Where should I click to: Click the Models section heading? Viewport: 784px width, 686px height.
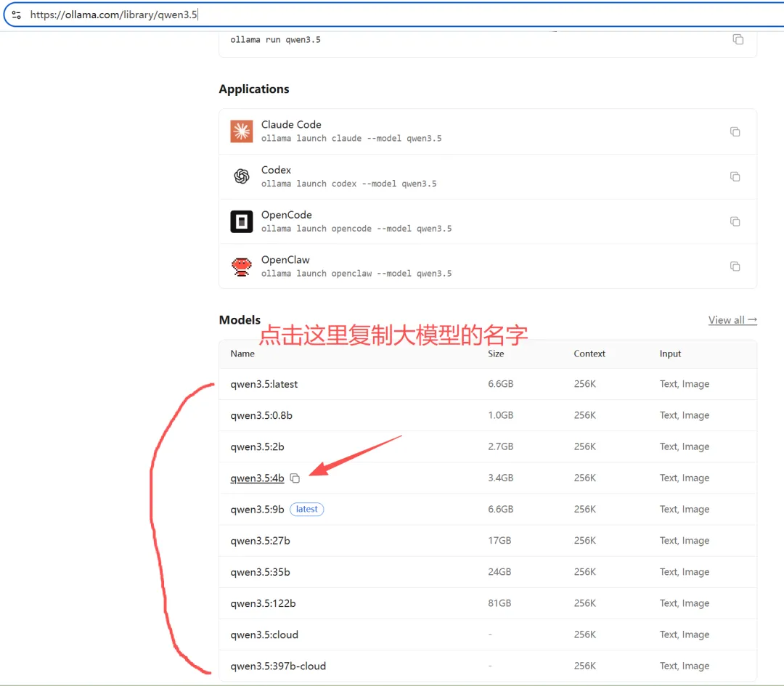[x=240, y=320]
